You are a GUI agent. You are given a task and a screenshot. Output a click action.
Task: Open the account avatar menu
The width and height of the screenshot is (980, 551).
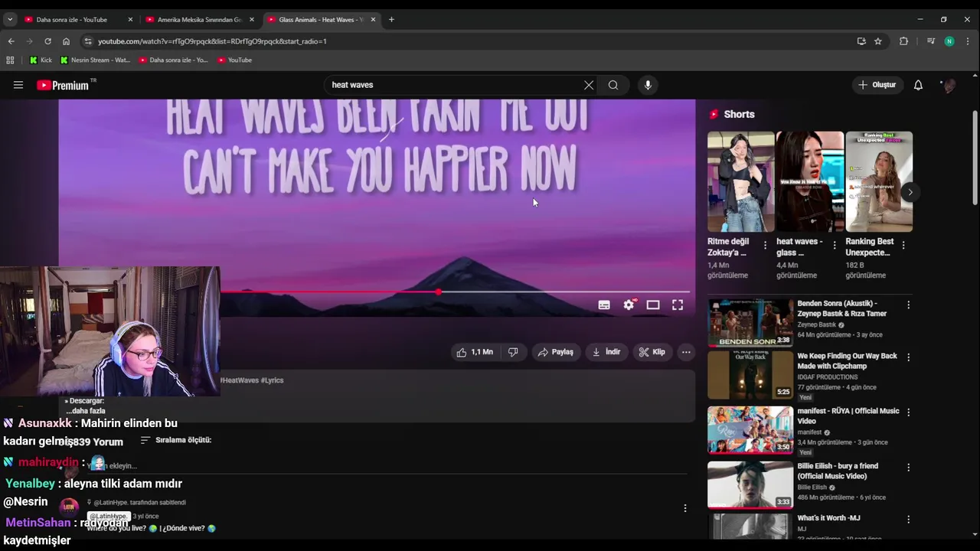949,85
